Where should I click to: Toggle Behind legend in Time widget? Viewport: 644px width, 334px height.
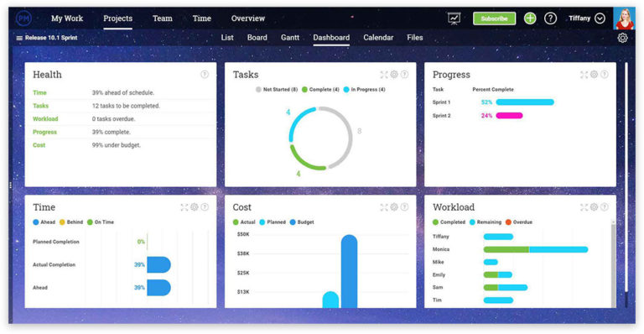[x=71, y=222]
